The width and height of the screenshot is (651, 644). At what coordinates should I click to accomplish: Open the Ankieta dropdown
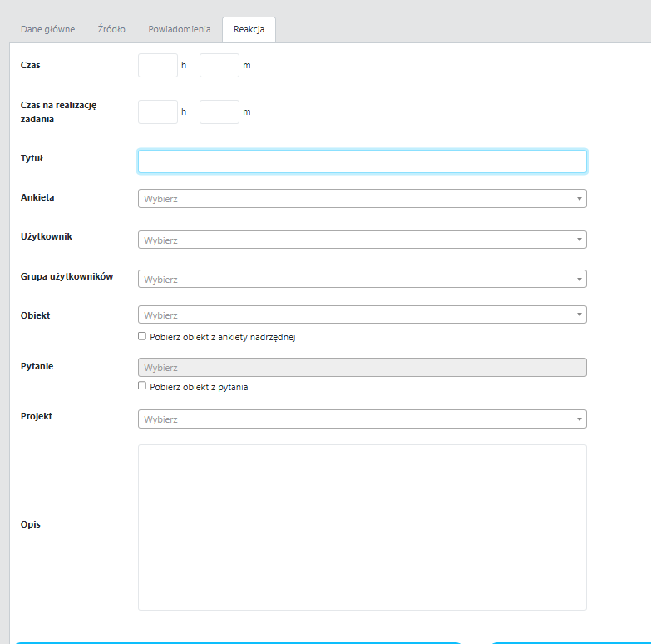point(362,199)
